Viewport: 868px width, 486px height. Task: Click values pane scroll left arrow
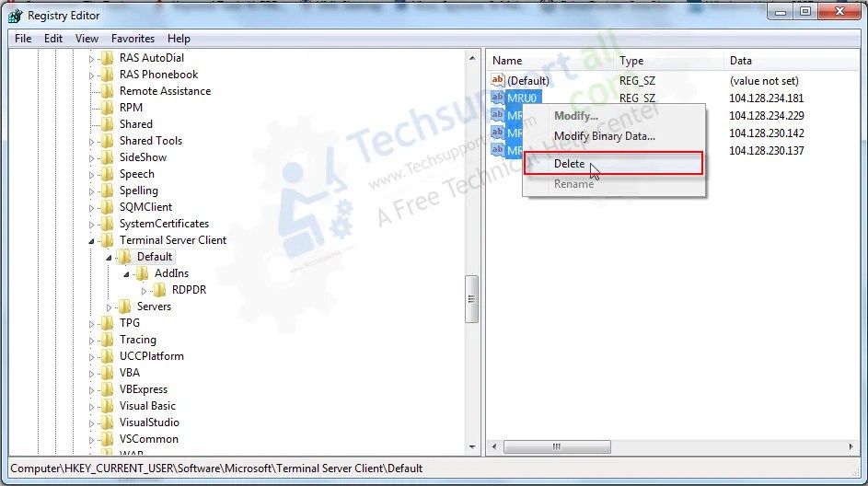tap(494, 446)
